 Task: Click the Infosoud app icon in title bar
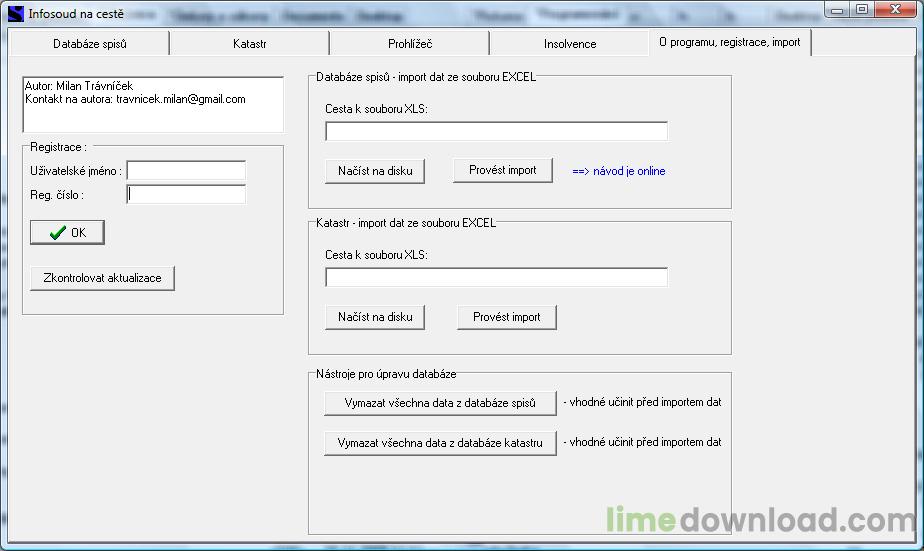(x=15, y=14)
